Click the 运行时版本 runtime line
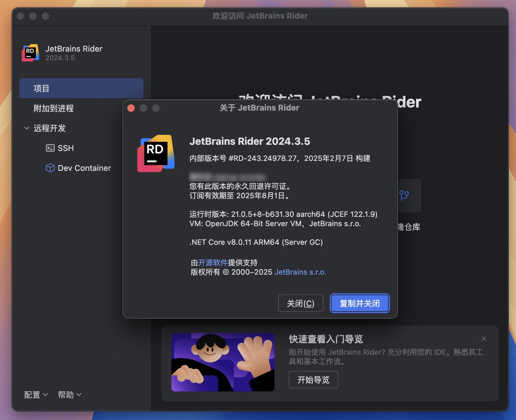This screenshot has width=516, height=420. tap(283, 214)
